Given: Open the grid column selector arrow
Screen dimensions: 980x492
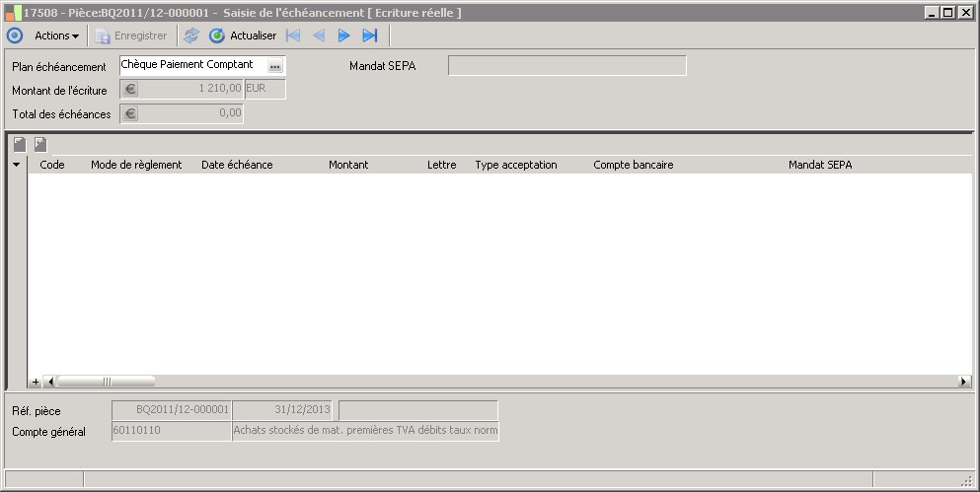Looking at the screenshot, I should 16,165.
